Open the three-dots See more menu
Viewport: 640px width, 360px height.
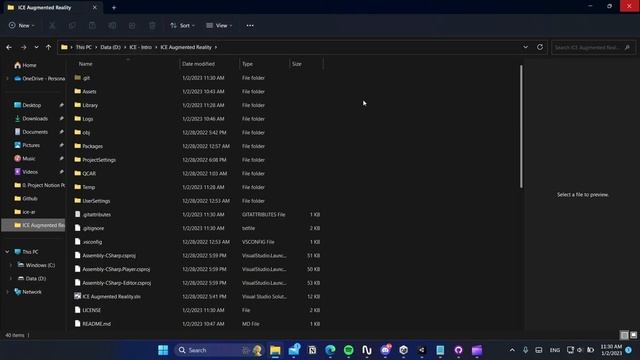250,26
